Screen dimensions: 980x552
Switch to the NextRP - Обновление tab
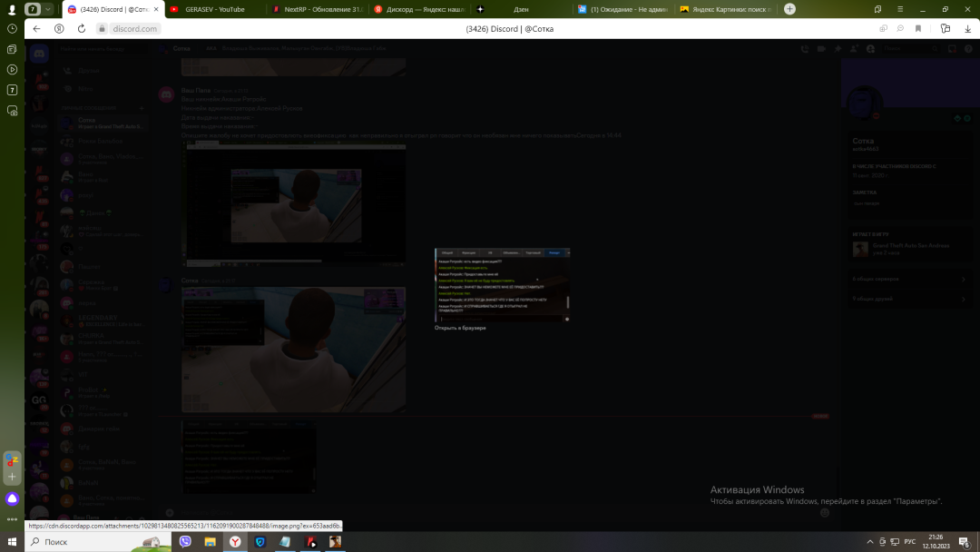[x=318, y=9]
